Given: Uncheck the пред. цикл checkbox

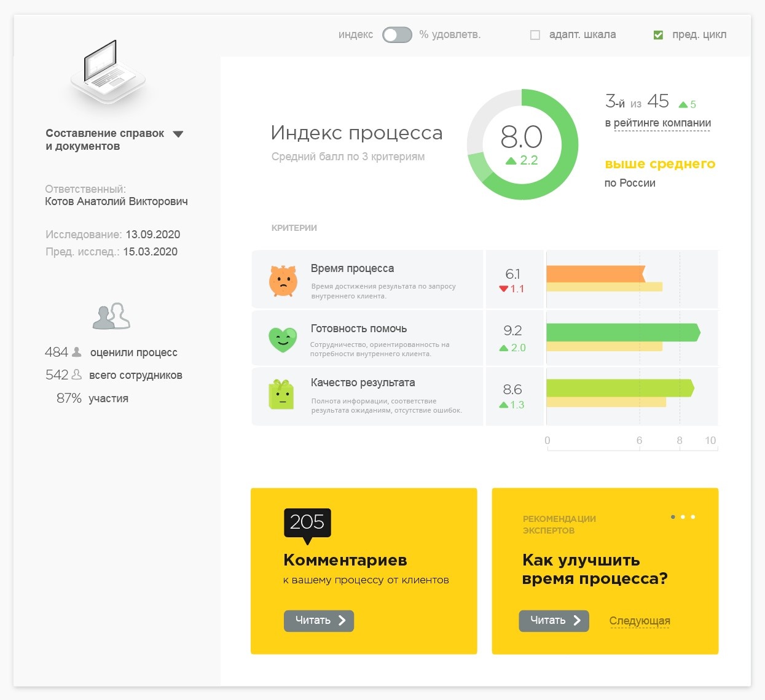Looking at the screenshot, I should pos(657,35).
